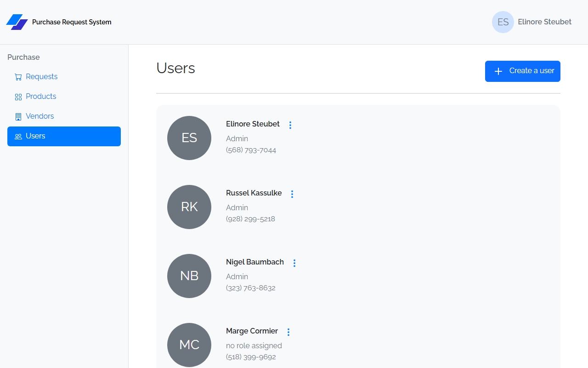
Task: Click the NB avatar circle
Action: (189, 276)
